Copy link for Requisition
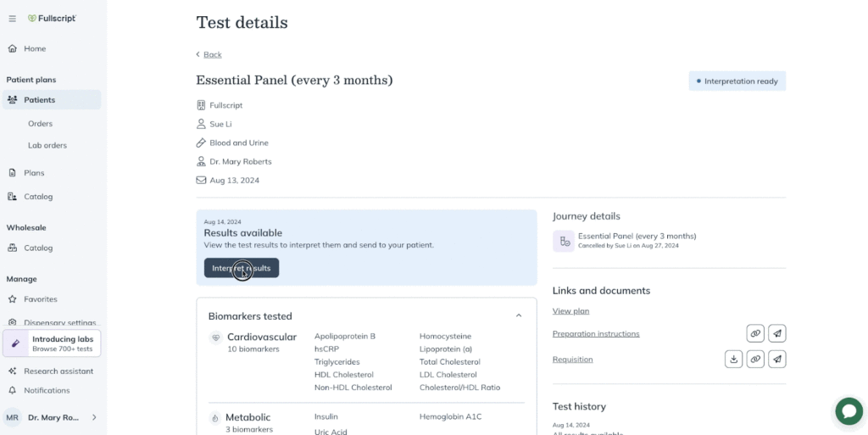The image size is (868, 435). [x=755, y=360]
